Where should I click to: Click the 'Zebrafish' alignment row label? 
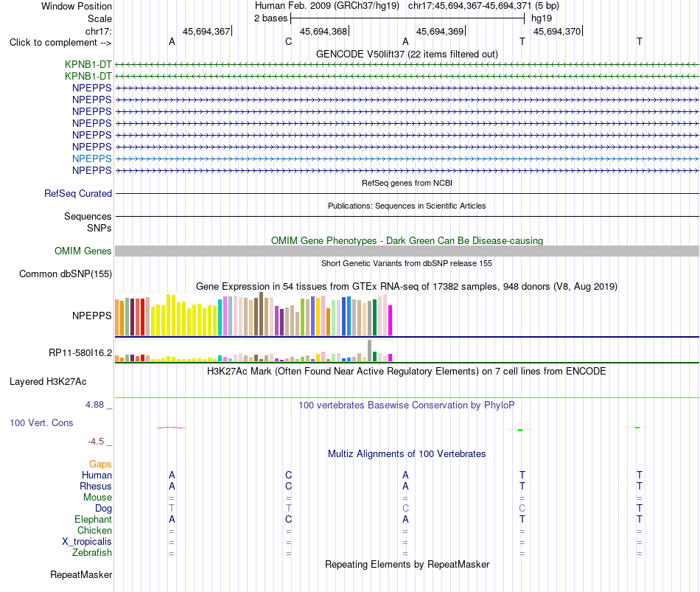coord(92,553)
